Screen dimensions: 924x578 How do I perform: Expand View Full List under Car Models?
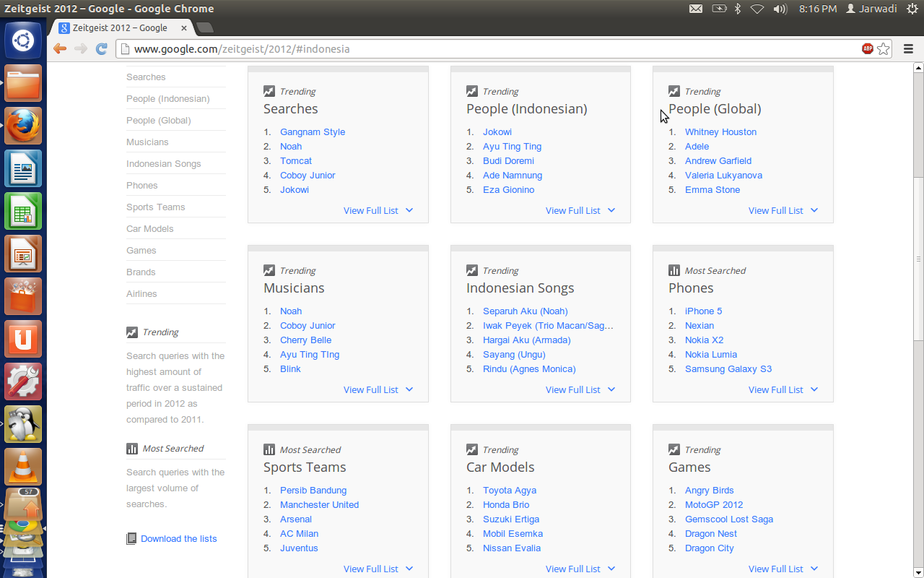(x=580, y=569)
